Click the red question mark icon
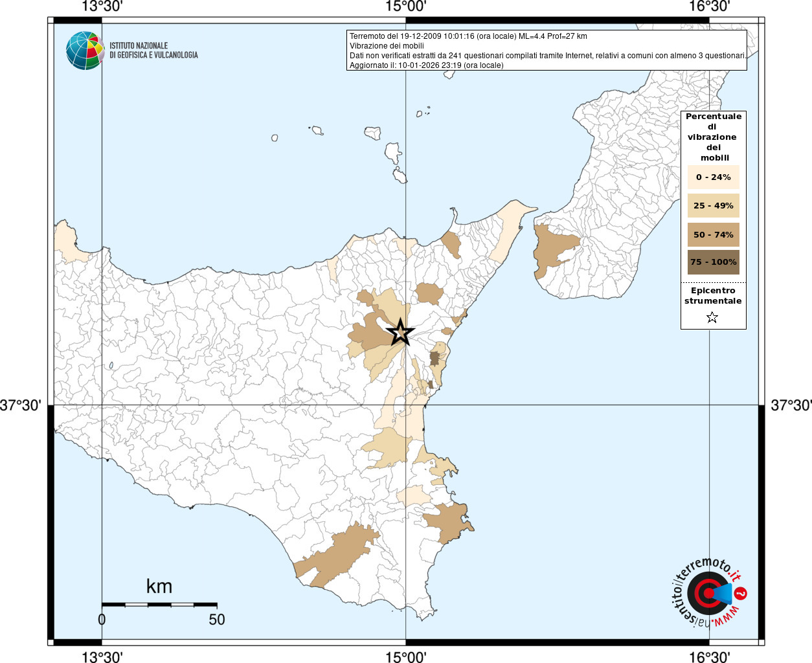The width and height of the screenshot is (812, 663). [x=741, y=593]
